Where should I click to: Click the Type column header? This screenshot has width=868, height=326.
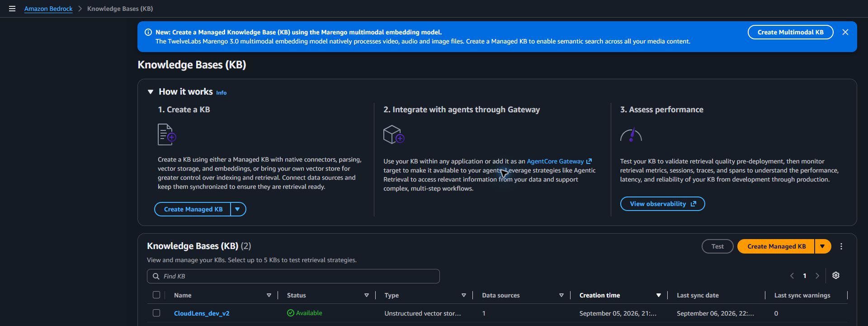[392, 295]
